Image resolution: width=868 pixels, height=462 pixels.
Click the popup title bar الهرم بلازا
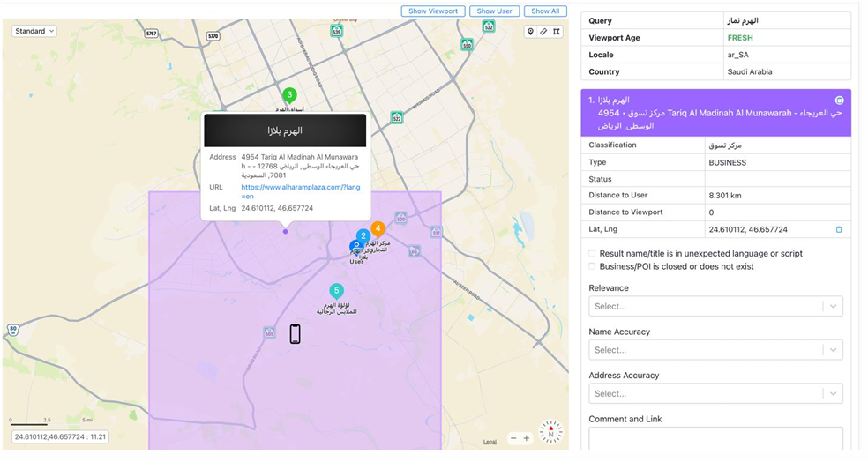[x=285, y=130]
